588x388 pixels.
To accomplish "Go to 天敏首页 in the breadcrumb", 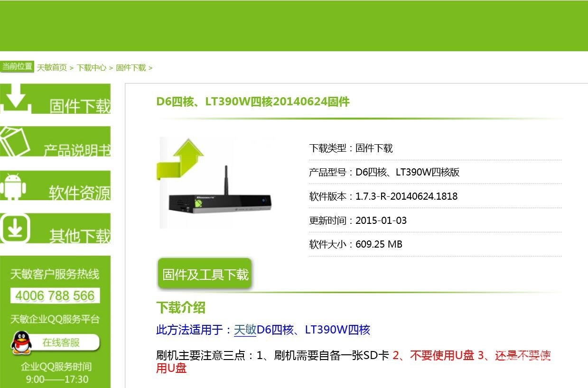I will click(52, 68).
